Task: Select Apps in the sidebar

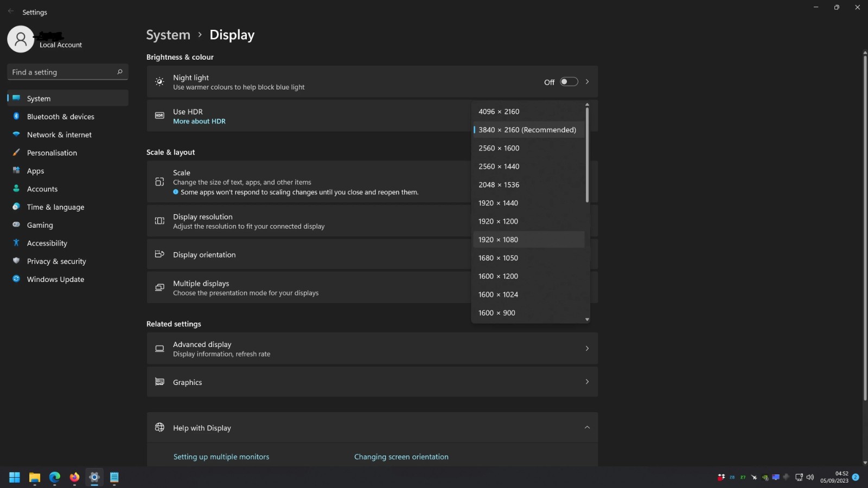Action: coord(68,171)
